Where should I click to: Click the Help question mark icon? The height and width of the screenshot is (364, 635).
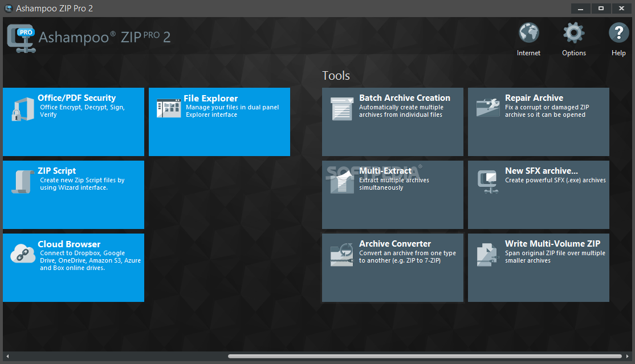[x=619, y=33]
